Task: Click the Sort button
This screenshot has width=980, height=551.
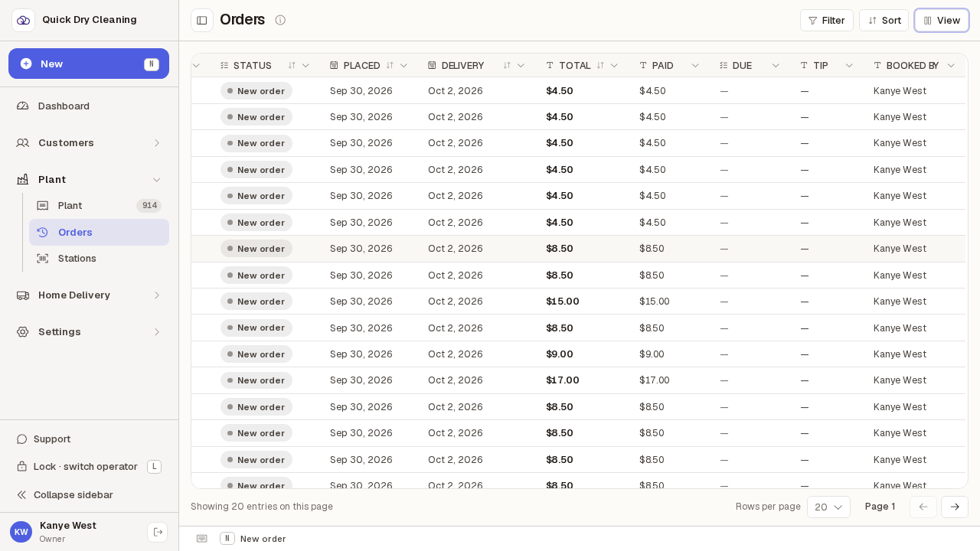Action: point(884,20)
